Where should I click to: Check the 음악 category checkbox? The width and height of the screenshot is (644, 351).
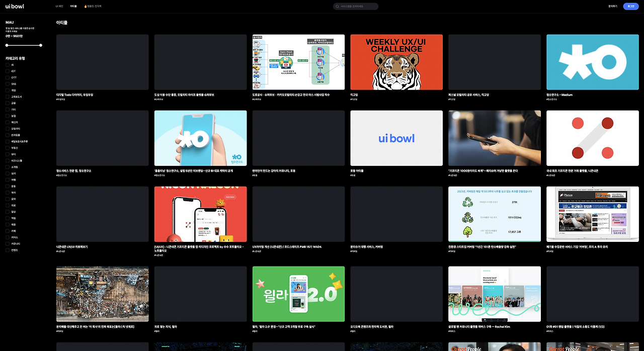tap(7, 199)
